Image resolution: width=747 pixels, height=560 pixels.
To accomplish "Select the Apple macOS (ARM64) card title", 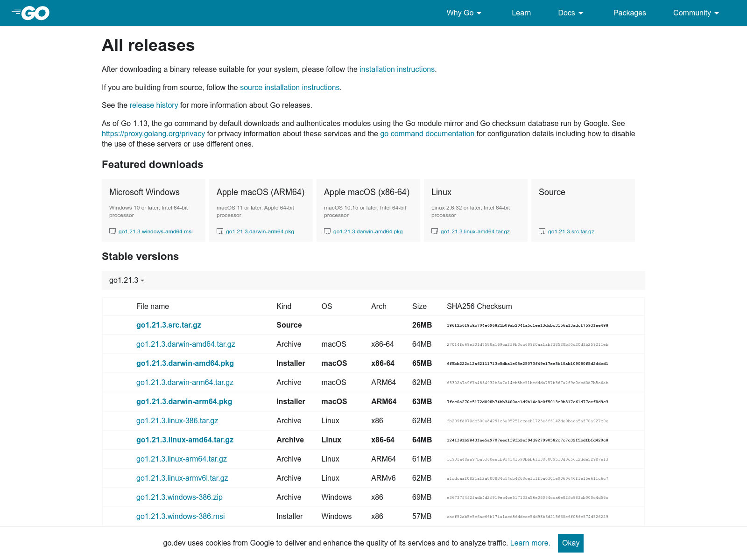I will click(x=261, y=192).
